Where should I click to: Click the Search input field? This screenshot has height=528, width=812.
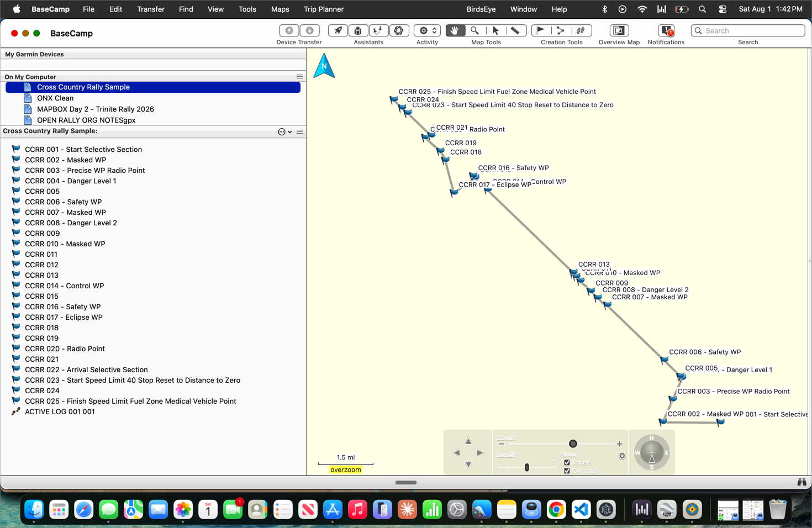click(748, 30)
